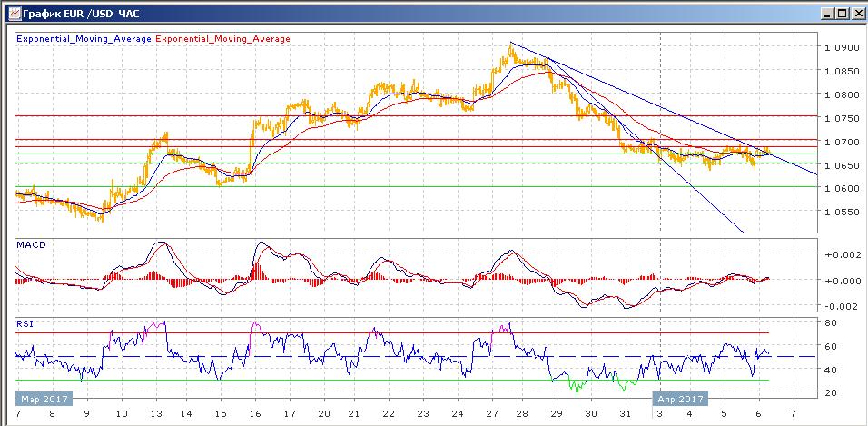Click date label 31 on time axis

(x=625, y=413)
